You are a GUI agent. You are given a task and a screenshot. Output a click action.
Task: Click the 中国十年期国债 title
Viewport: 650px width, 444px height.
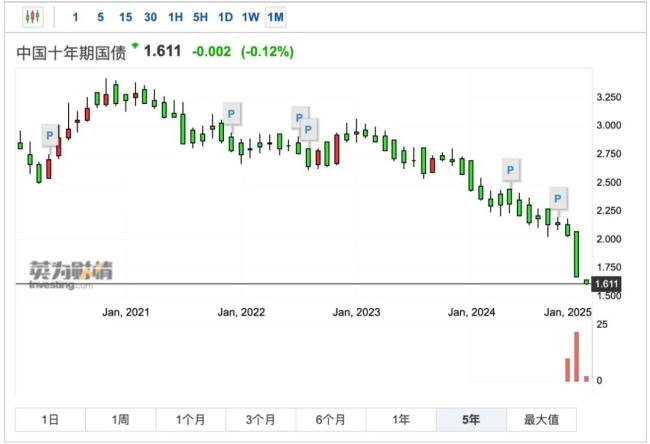tap(71, 53)
